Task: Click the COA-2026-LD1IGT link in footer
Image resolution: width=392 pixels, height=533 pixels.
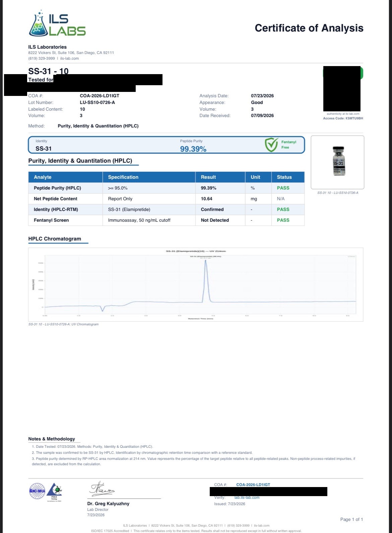Action: coord(253,485)
